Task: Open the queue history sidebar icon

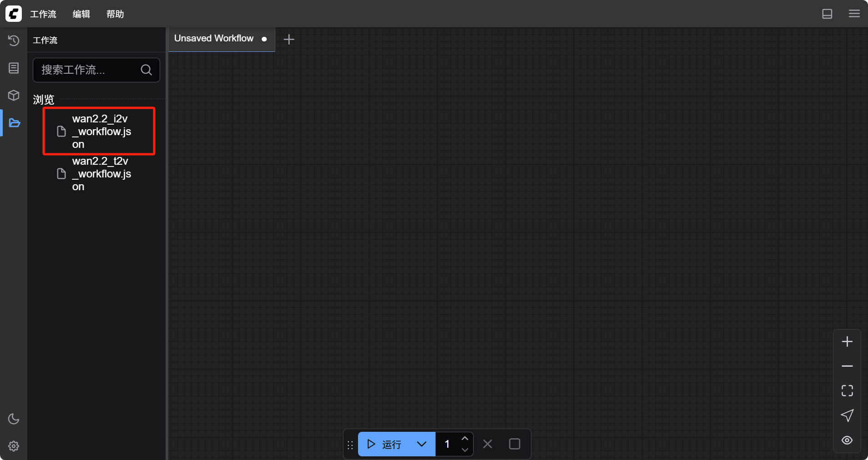Action: click(14, 40)
